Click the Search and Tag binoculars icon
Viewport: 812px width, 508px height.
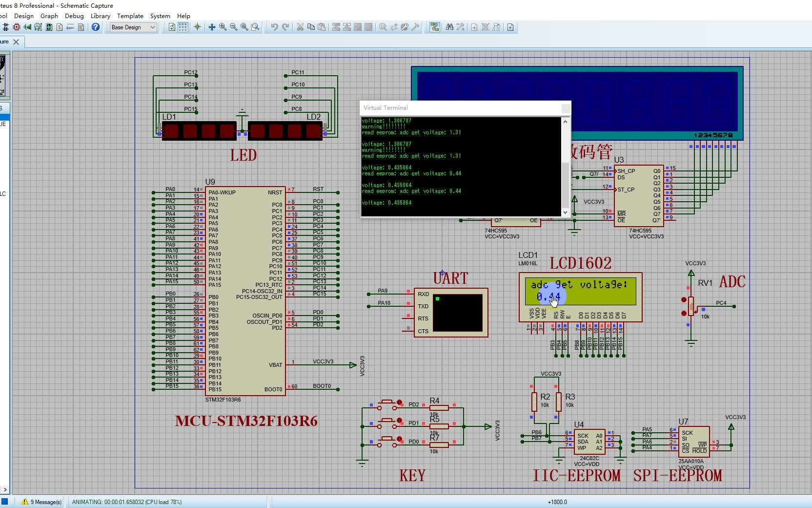(449, 27)
